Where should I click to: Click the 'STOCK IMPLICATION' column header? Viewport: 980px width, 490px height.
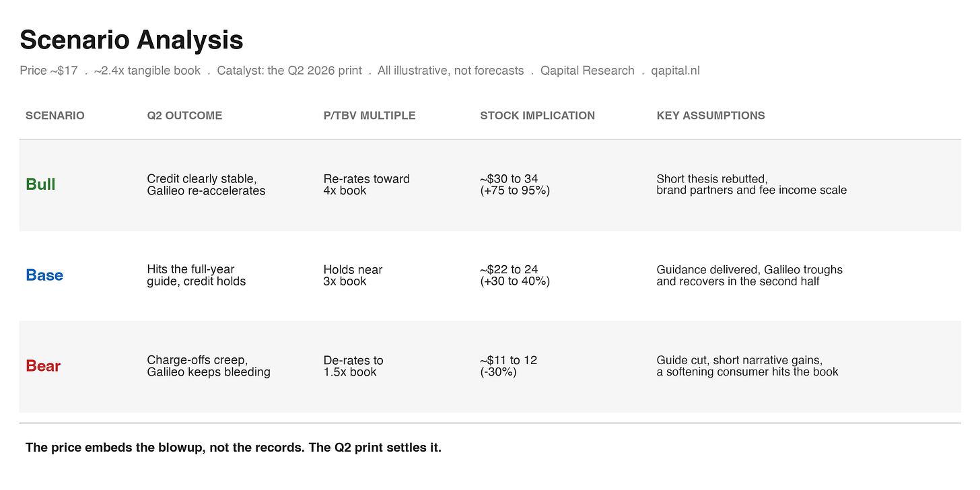point(537,116)
